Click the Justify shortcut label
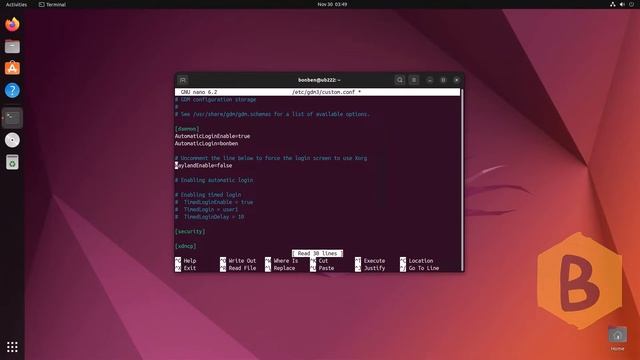This screenshot has width=640, height=360. (374, 268)
